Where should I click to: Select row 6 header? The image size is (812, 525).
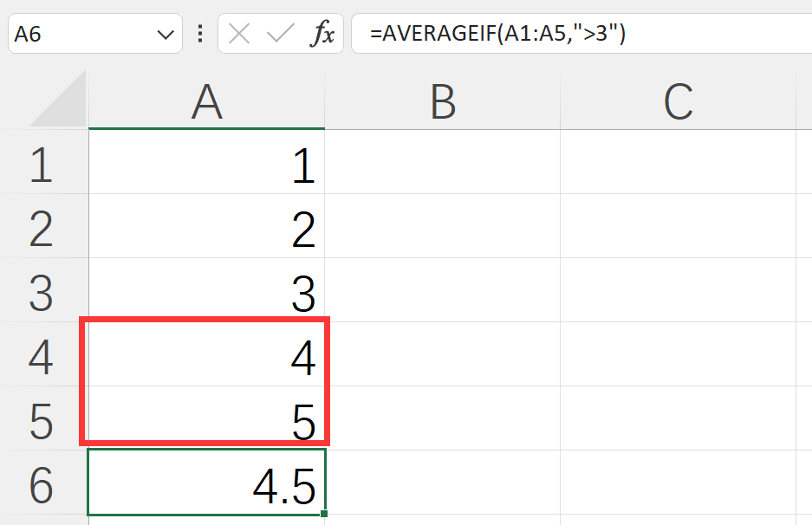click(42, 486)
